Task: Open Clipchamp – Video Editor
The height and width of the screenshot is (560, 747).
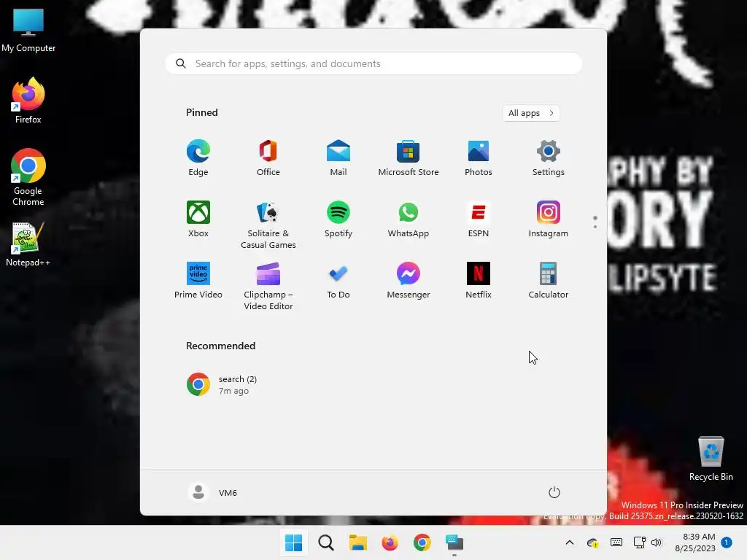Action: [268, 286]
